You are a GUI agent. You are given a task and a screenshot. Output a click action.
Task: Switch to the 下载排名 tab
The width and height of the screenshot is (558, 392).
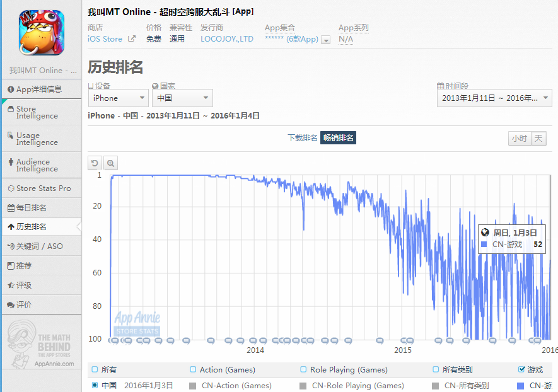coord(303,137)
